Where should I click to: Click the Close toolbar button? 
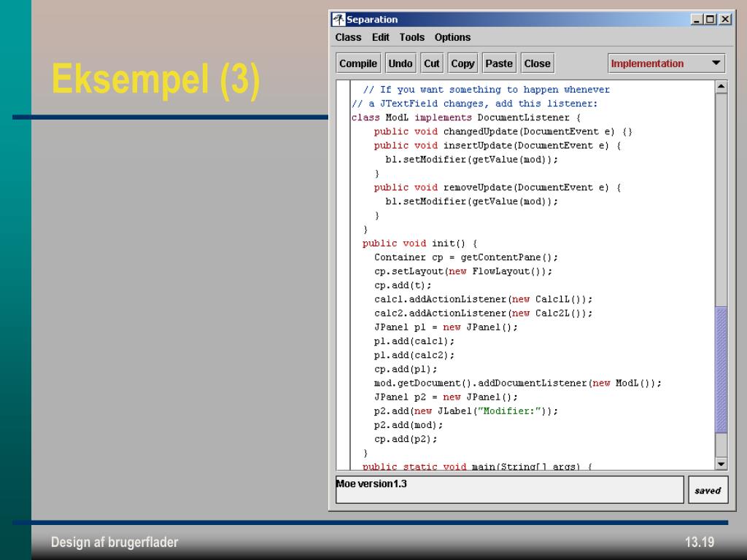(x=538, y=63)
